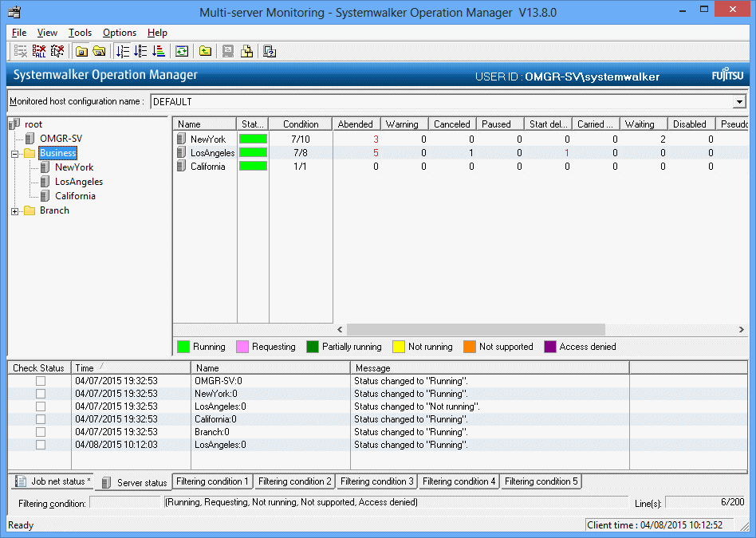The image size is (756, 538).
Task: Click the computer help toolbar icon
Action: (x=270, y=51)
